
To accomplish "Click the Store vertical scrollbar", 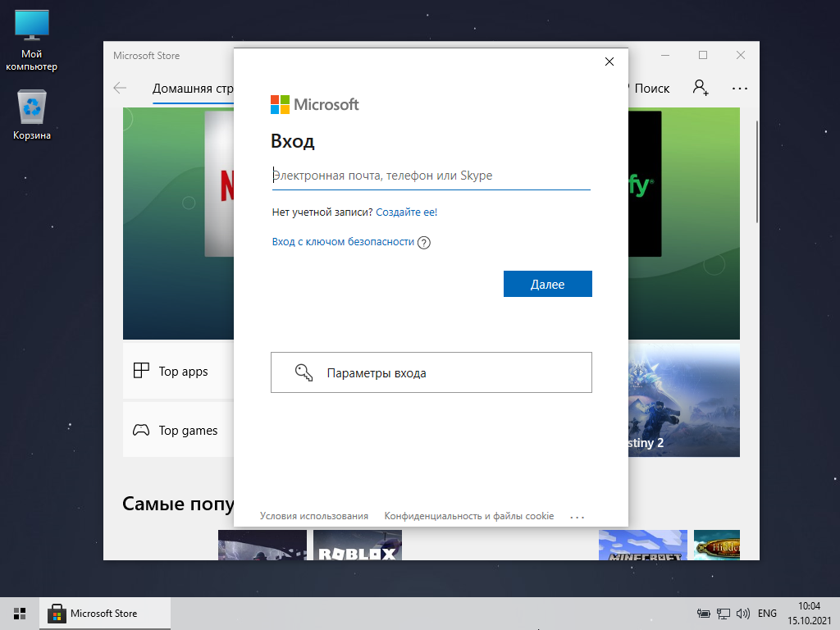I will 757,171.
